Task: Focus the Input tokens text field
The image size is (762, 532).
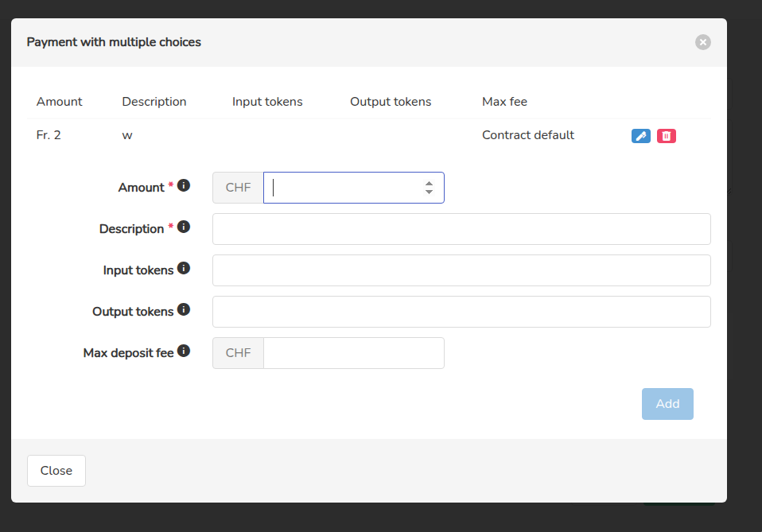Action: point(461,270)
